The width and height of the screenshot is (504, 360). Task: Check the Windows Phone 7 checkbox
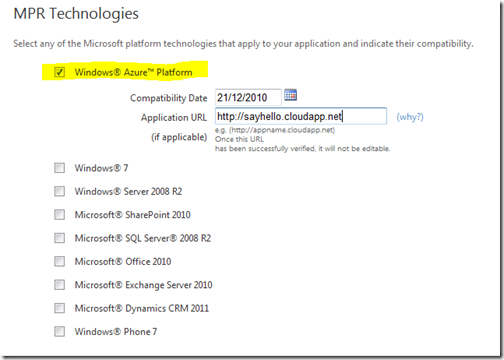[60, 331]
